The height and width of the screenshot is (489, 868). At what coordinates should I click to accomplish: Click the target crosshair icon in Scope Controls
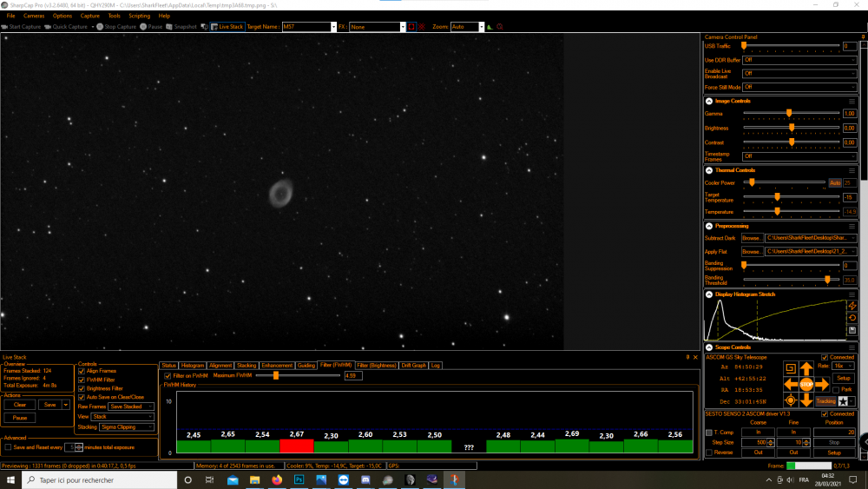click(x=791, y=400)
